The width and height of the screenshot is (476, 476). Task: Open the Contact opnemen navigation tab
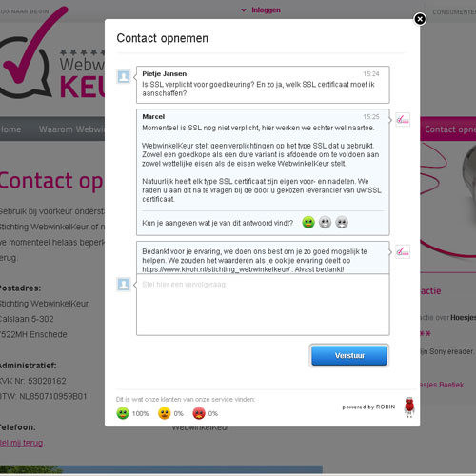[x=450, y=129]
